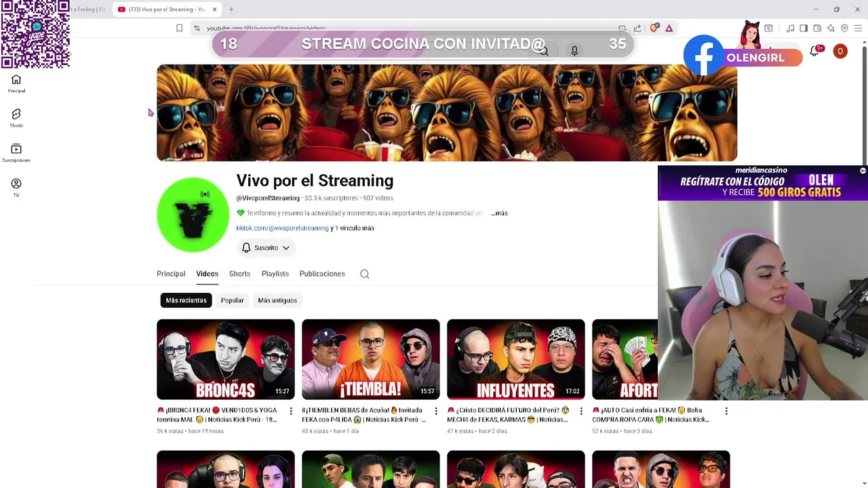Select the 'Más recientes' filter chip
The image size is (868, 488).
[x=186, y=300]
